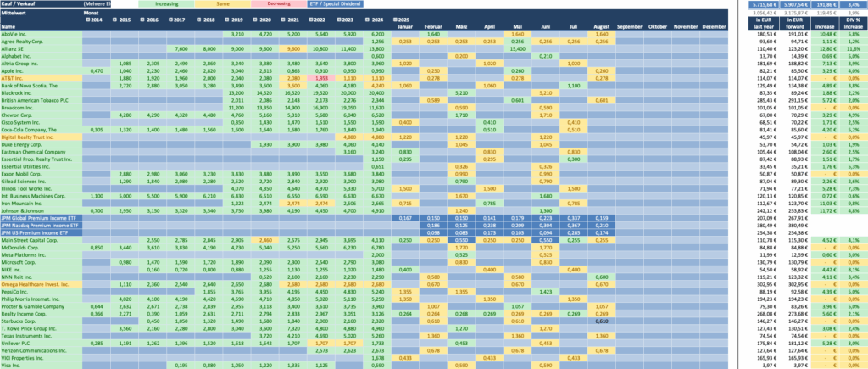
Task: Expand the 2022 year group
Action: [312, 20]
